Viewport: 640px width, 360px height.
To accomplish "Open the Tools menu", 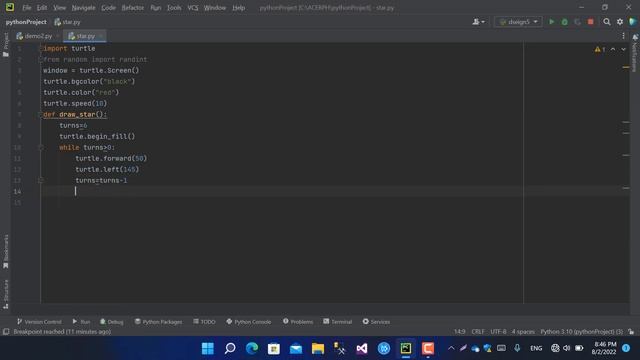I will click(174, 8).
